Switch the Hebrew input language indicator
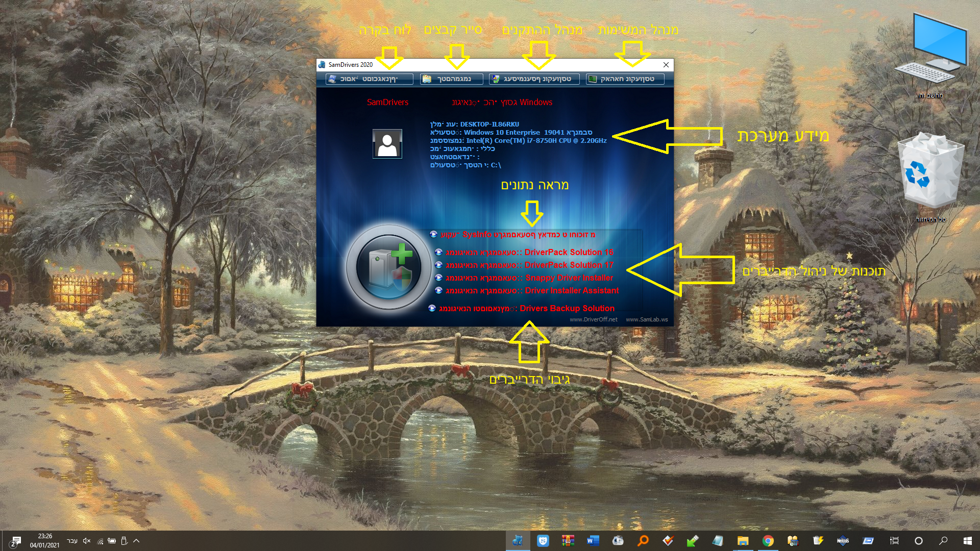Image resolution: width=980 pixels, height=551 pixels. [72, 541]
